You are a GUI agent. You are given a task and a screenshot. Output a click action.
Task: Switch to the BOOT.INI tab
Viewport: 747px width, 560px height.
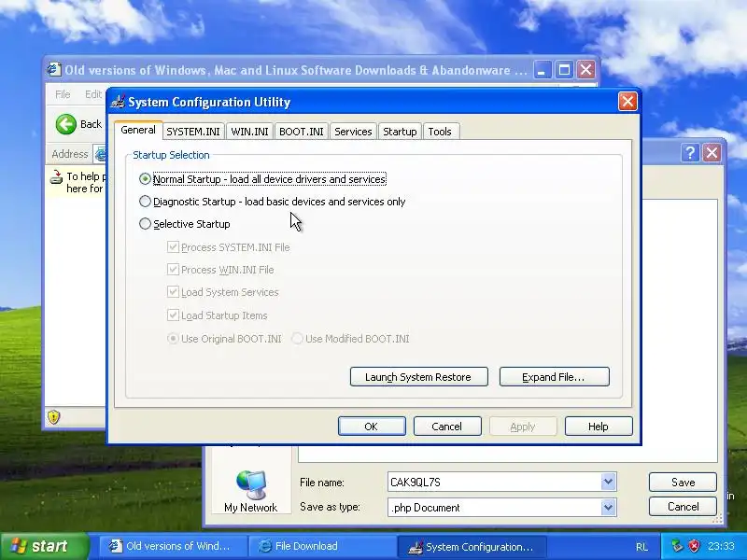click(x=301, y=132)
